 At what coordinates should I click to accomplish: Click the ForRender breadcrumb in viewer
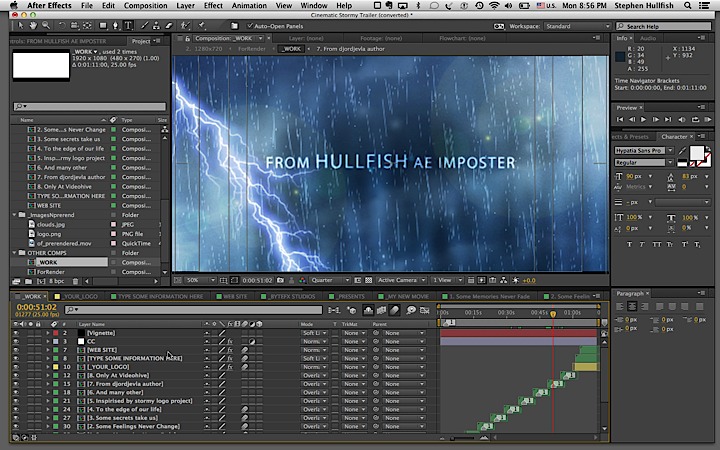click(x=252, y=49)
